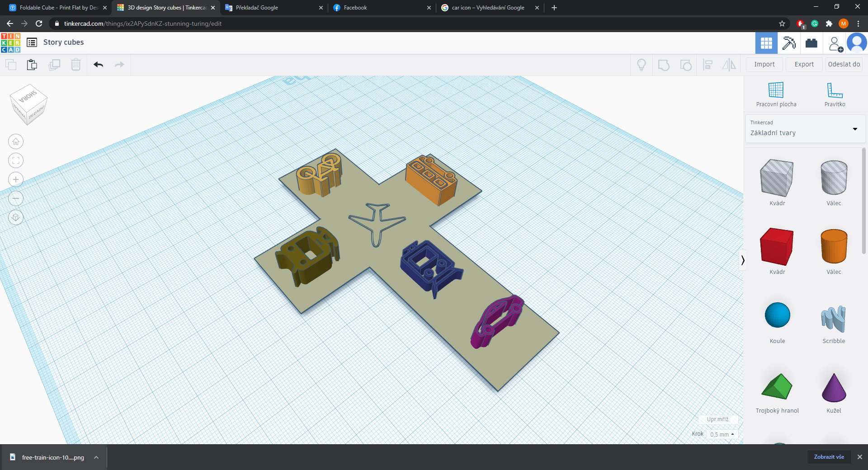
Task: Expand the Základní tvary shapes dropdown
Action: coord(855,129)
